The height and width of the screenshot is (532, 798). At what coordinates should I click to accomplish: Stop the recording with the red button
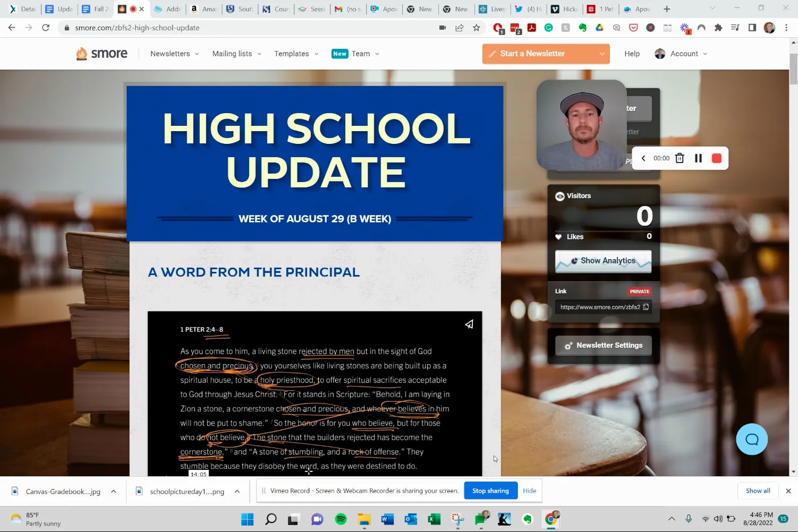coord(716,158)
